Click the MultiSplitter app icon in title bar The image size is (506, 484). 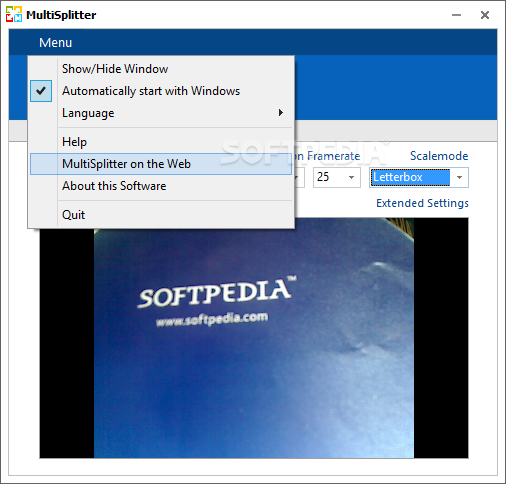tap(14, 14)
